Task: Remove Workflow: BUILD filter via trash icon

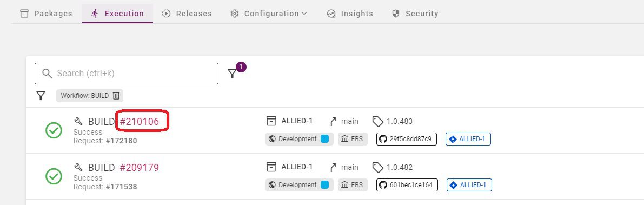Action: 116,96
